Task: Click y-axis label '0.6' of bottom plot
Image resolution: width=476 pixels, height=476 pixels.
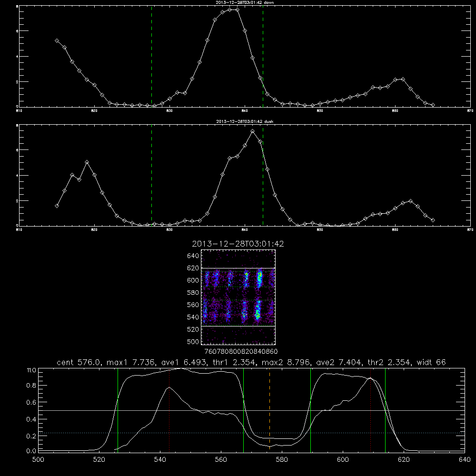Action: pos(31,402)
